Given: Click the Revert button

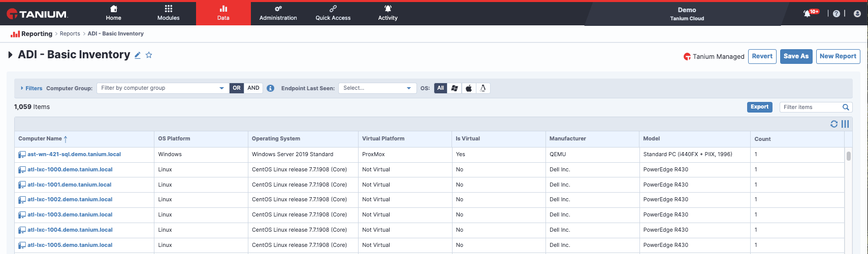Looking at the screenshot, I should pyautogui.click(x=762, y=56).
